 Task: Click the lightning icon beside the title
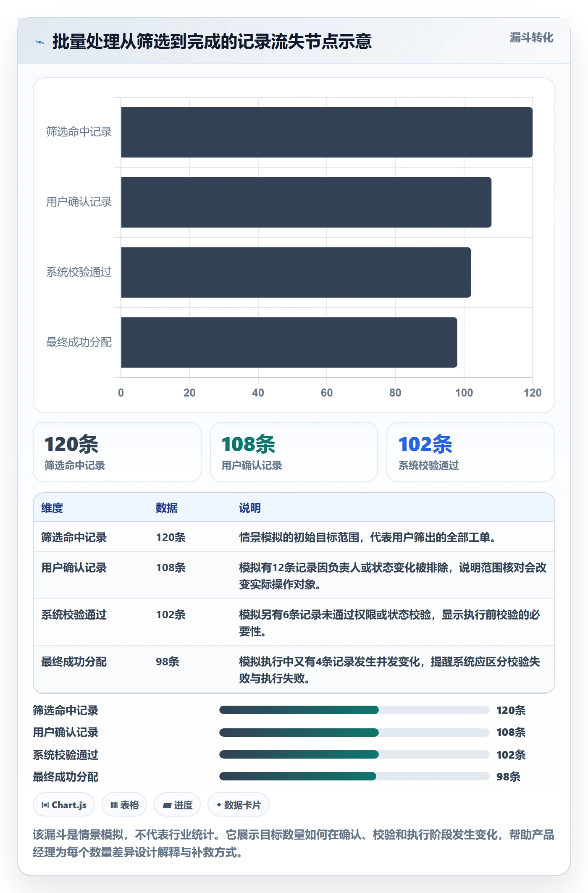tap(40, 42)
